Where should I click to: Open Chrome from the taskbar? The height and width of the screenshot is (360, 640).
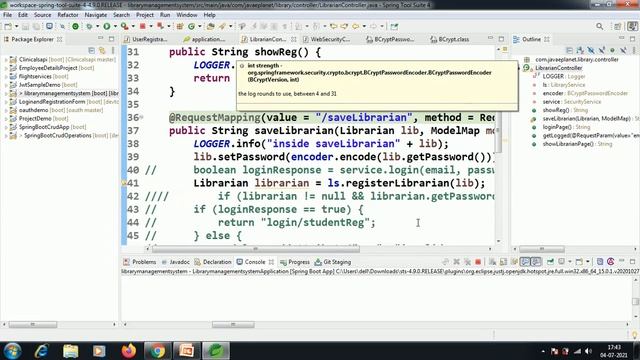157,351
